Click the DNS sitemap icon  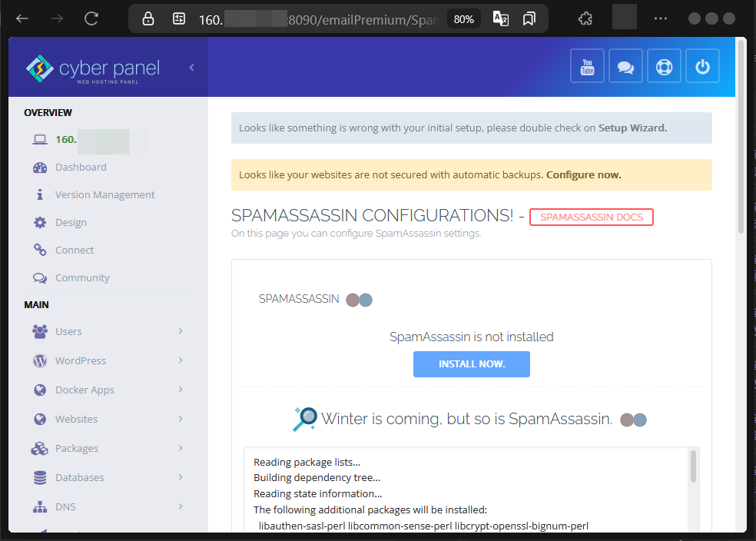pos(40,506)
